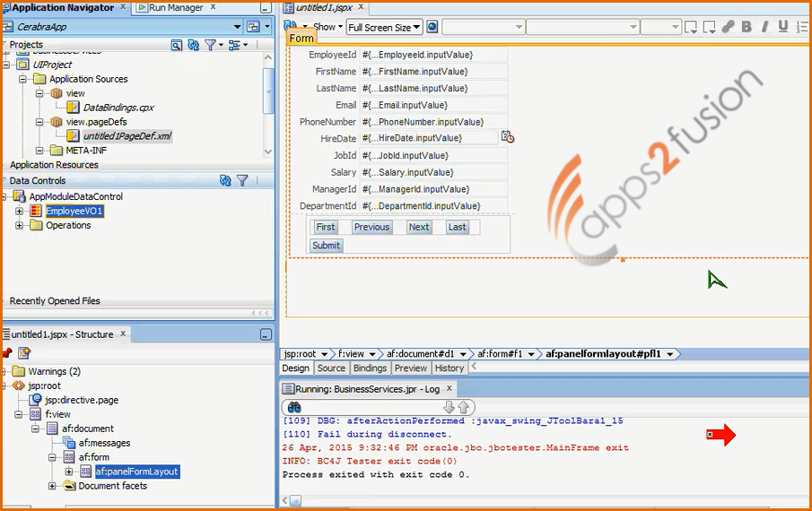
Task: Toggle underline formatting
Action: click(783, 27)
